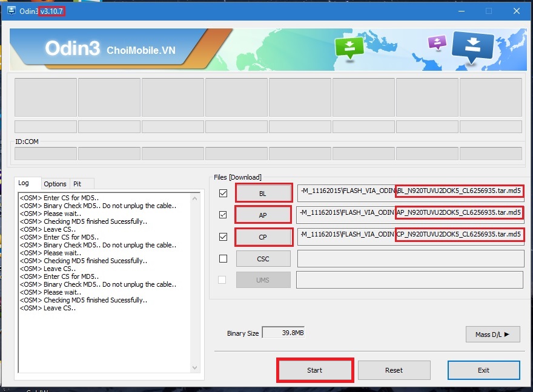Click the Odin3 app icon in the title bar

(12, 11)
